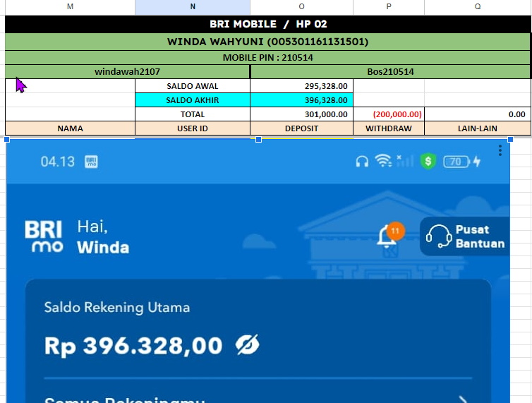The image size is (532, 403).
Task: Click the Wi-Fi status icon
Action: [383, 161]
